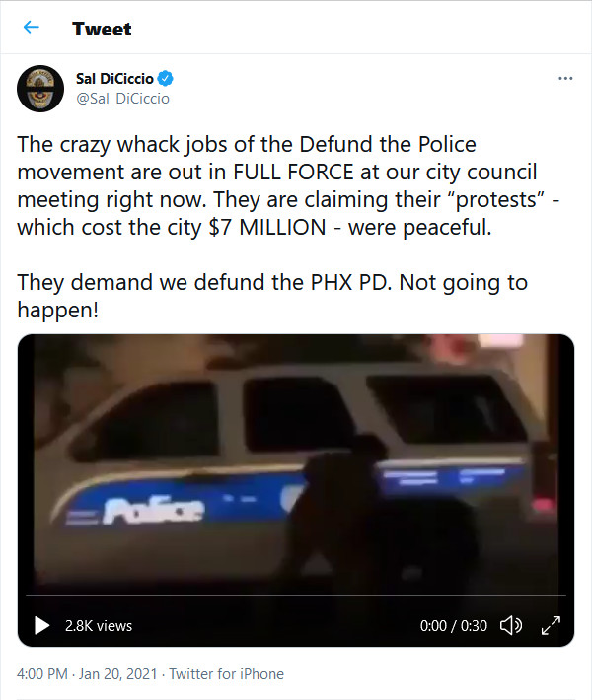Viewport: 592px width, 700px height.
Task: Seek on the video progress bar
Action: point(296,595)
